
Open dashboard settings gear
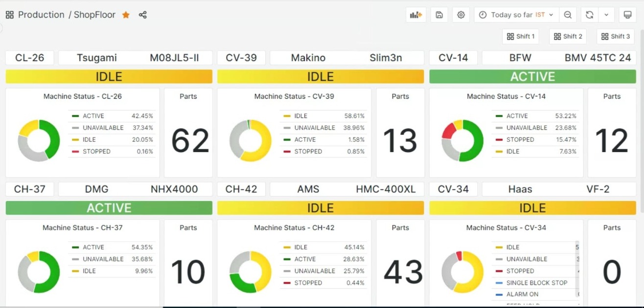[461, 15]
